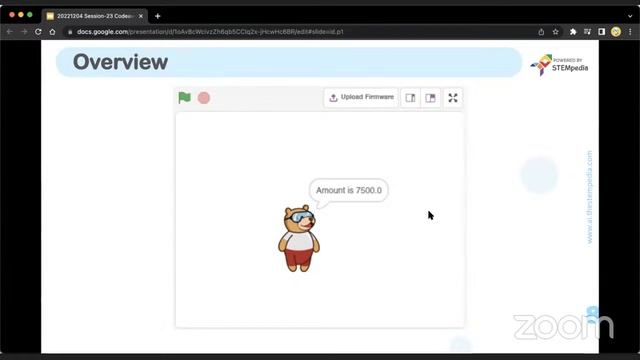The image size is (640, 360).
Task: Bookmark this page with star icon
Action: [555, 31]
